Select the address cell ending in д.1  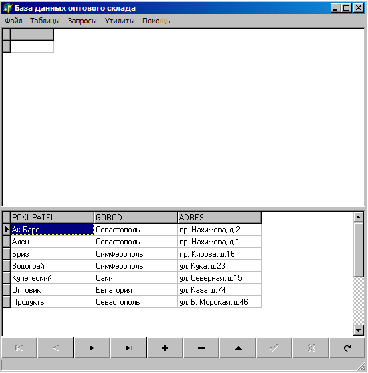point(220,241)
